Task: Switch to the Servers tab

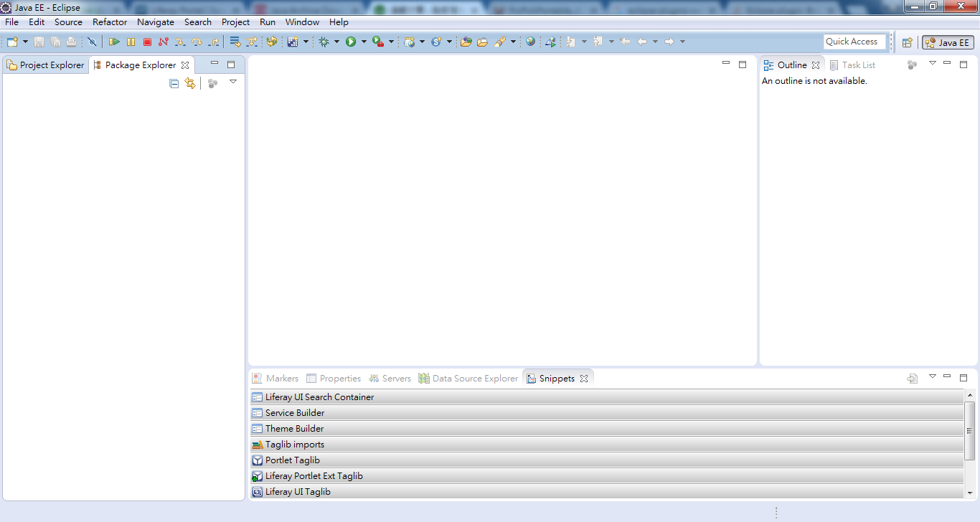Action: click(x=390, y=378)
